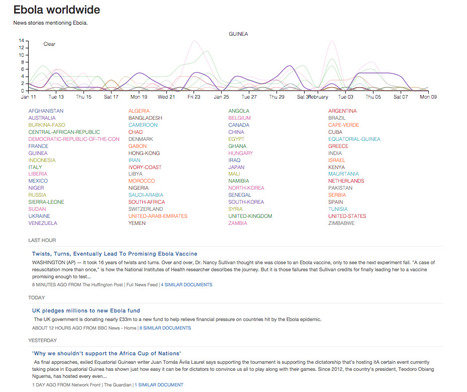
Task: Filter by FRANCE
Action: coord(38,146)
